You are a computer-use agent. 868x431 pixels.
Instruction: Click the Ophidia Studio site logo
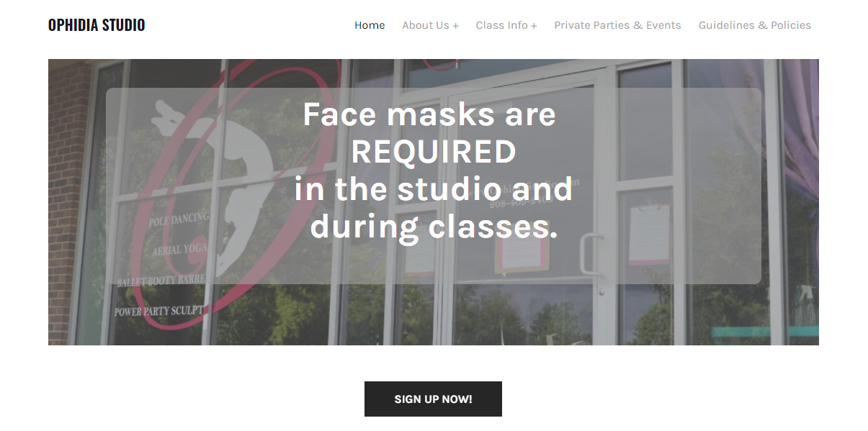97,25
